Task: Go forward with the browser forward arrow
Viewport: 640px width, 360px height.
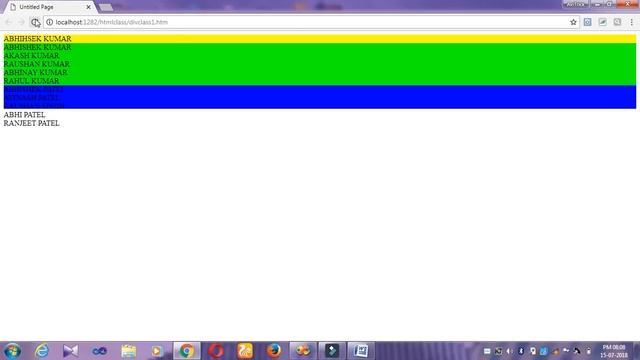Action: (x=21, y=22)
